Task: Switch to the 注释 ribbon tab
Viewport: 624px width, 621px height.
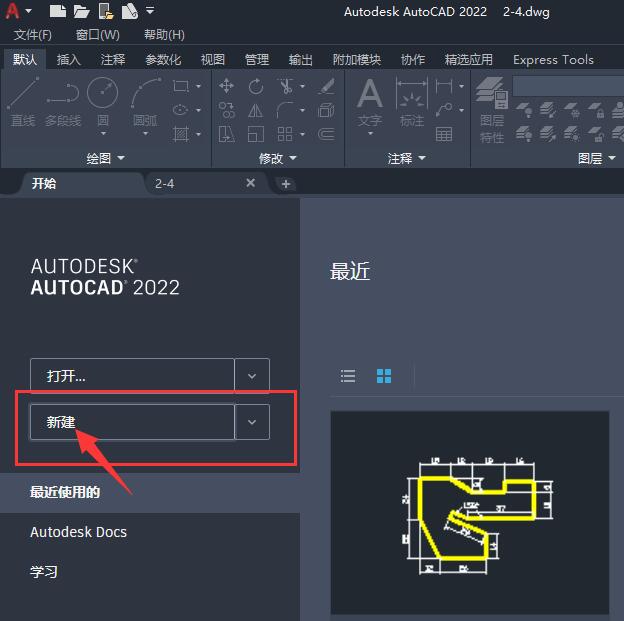Action: (x=113, y=60)
